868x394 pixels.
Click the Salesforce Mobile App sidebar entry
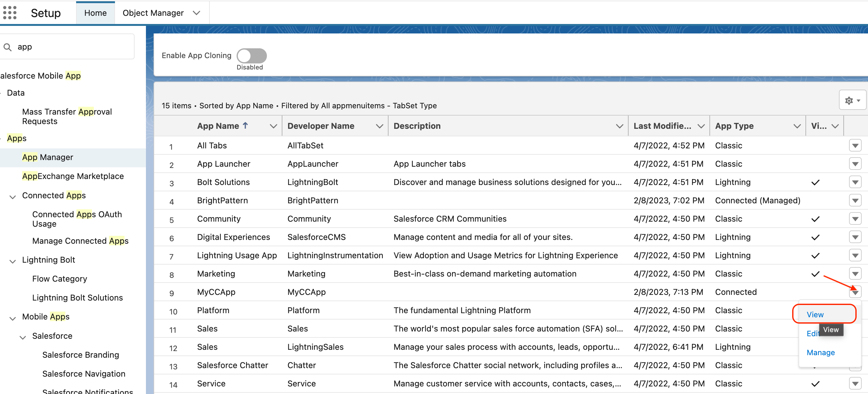[40, 76]
